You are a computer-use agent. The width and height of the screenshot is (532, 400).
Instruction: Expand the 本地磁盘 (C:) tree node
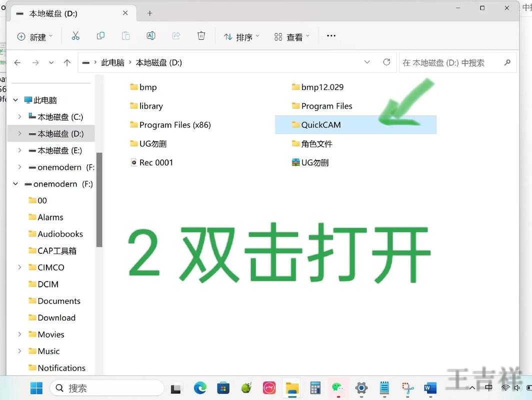19,116
